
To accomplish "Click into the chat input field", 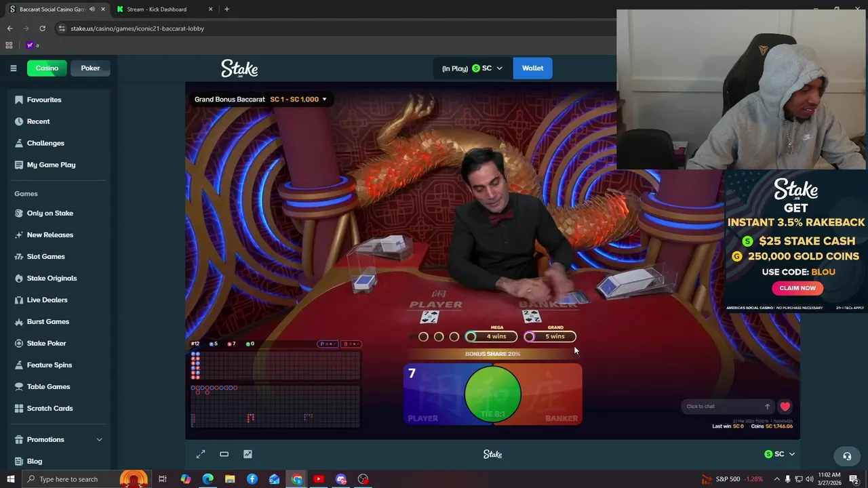I will 722,407.
